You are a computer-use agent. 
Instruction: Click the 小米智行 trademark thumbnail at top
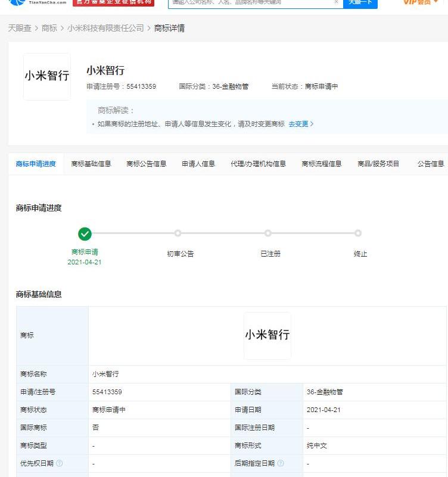pos(47,77)
